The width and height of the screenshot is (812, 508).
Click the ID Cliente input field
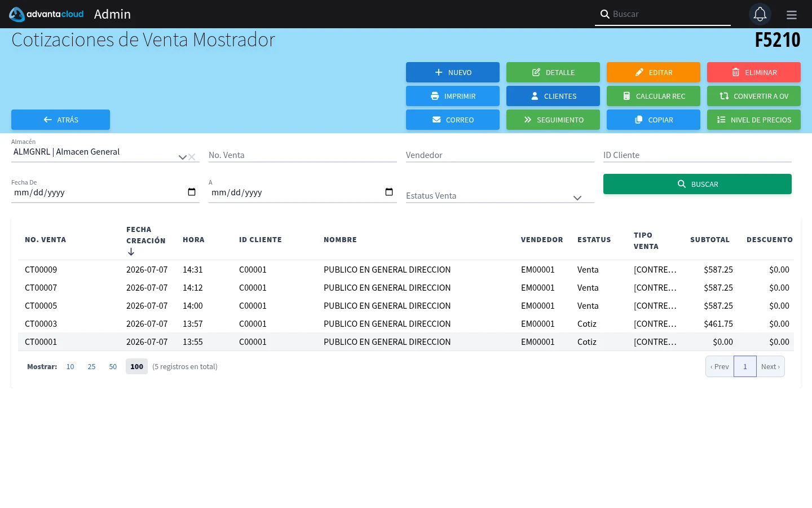698,155
